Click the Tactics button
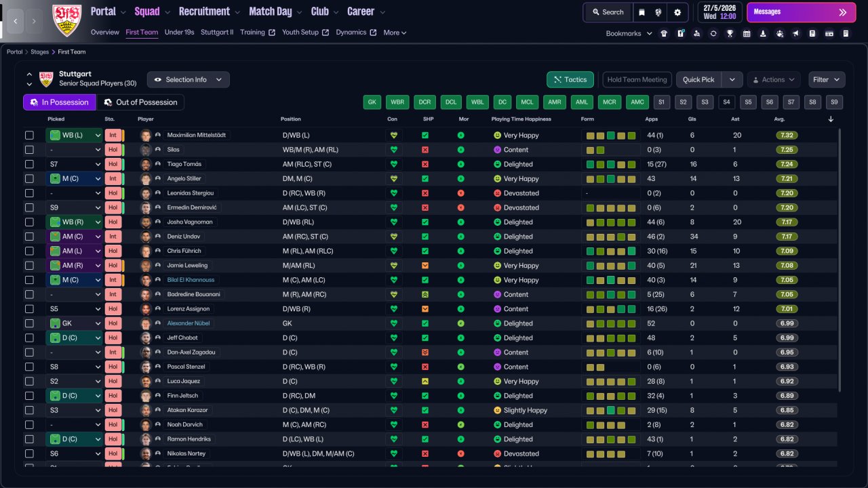The height and width of the screenshot is (488, 868). (x=570, y=80)
